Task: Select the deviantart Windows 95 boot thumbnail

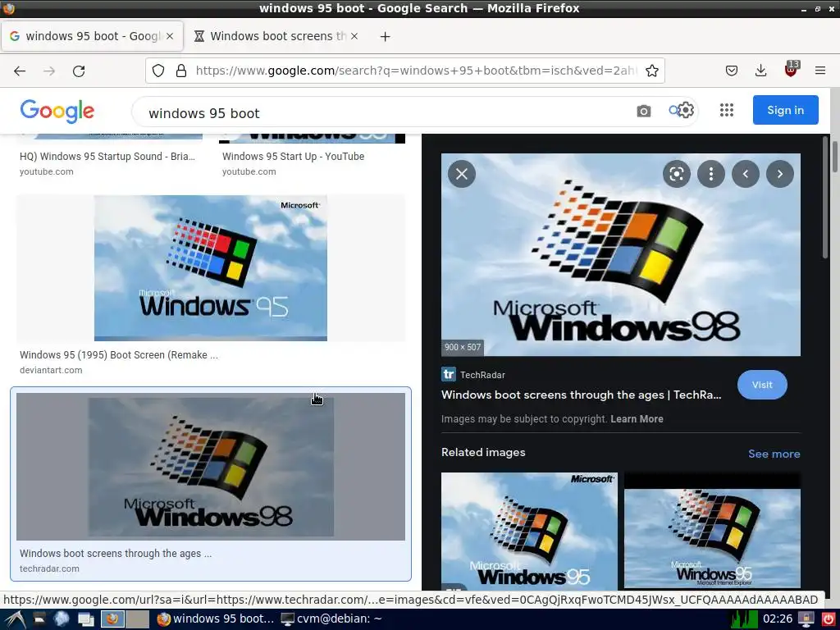Action: pos(211,268)
